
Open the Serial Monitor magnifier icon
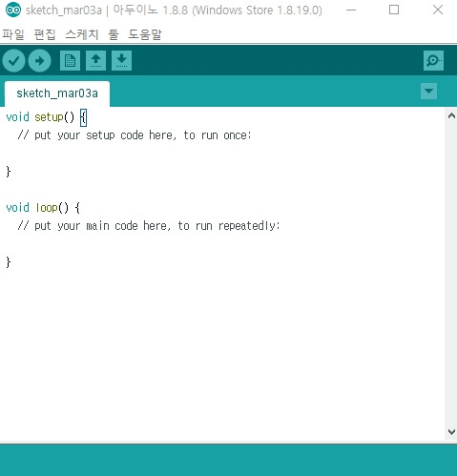433,60
